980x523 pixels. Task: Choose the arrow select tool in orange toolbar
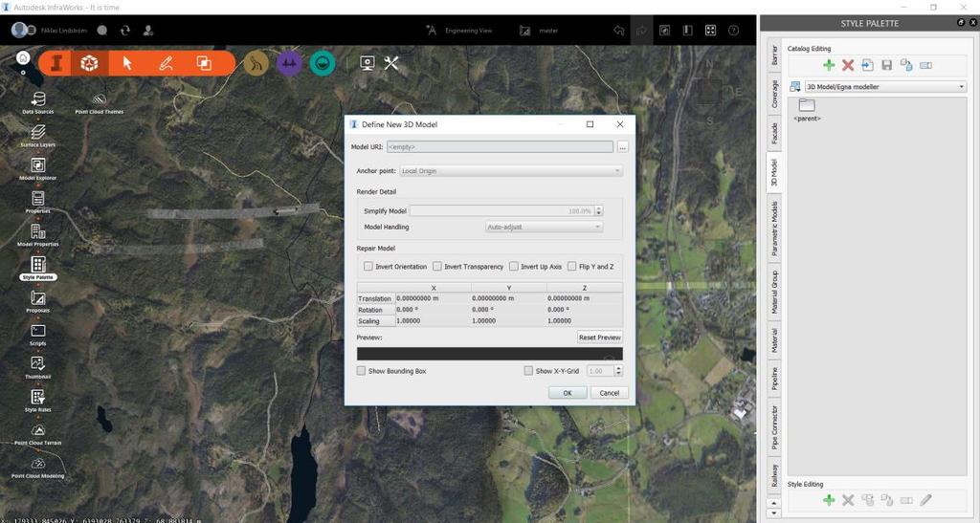(x=127, y=63)
